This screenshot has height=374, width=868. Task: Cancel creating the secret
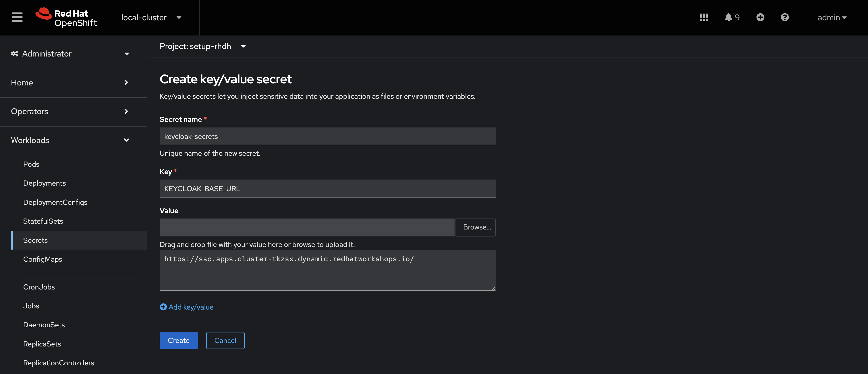point(225,340)
